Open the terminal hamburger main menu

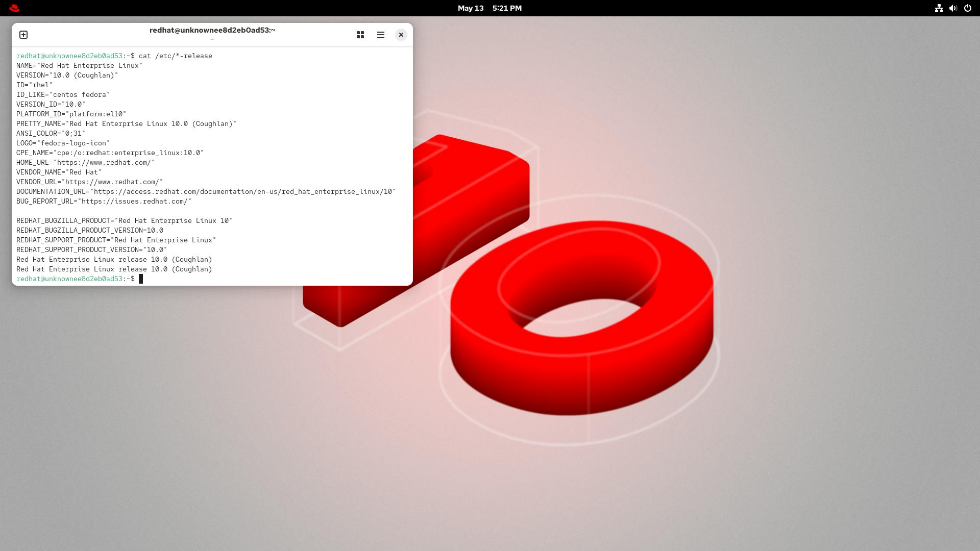pos(381,35)
